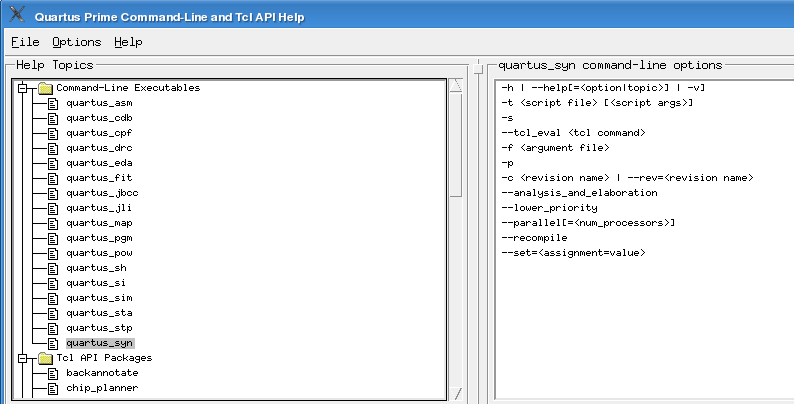Screen dimensions: 795x405
Task: Select the quartus_sta help topic
Action: (x=99, y=313)
